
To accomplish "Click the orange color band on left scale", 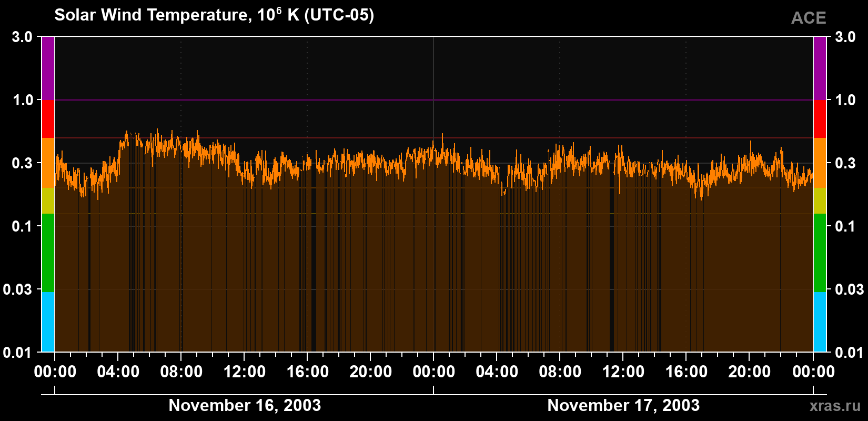I will (x=48, y=163).
